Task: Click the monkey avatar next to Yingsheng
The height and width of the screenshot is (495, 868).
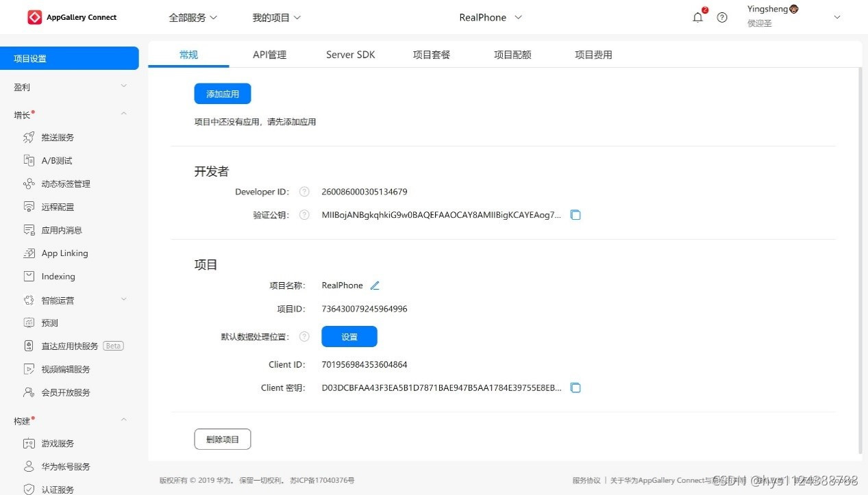Action: click(794, 10)
